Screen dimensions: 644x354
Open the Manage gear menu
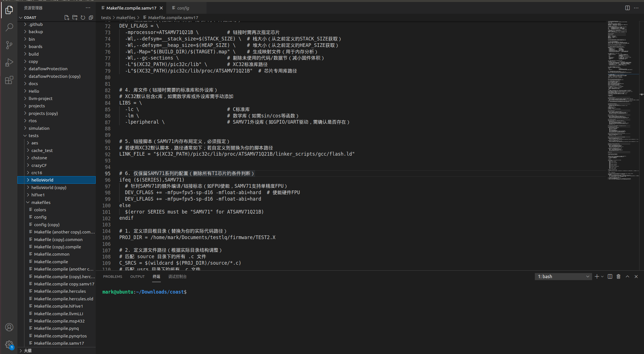(x=9, y=344)
